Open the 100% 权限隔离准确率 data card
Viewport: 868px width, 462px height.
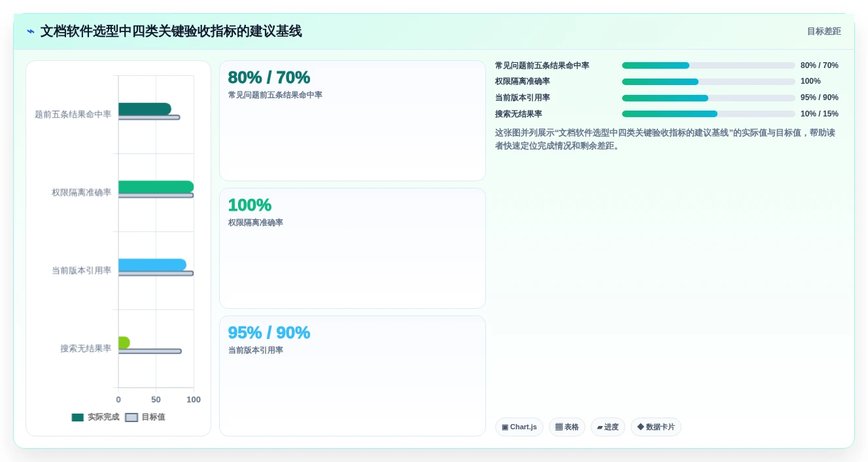tap(353, 249)
